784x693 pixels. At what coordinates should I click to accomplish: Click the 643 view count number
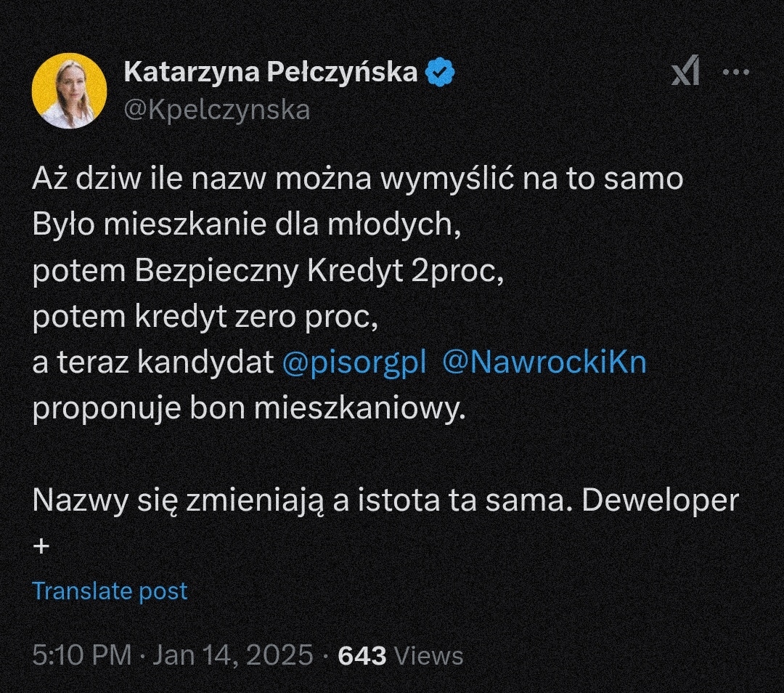(362, 655)
